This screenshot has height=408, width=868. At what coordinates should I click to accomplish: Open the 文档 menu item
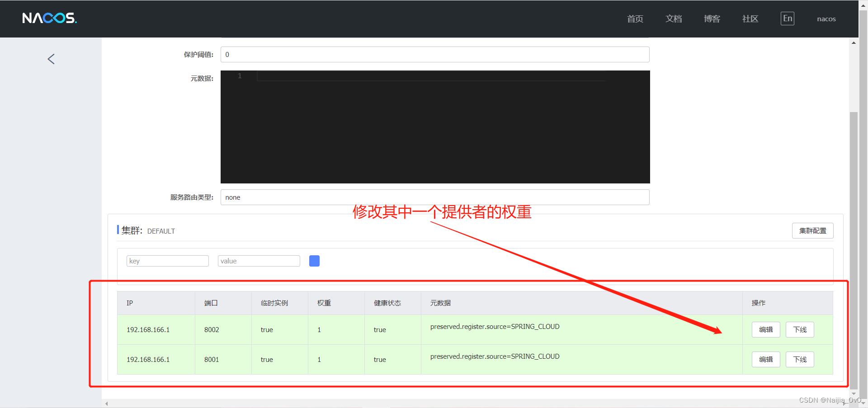[674, 19]
